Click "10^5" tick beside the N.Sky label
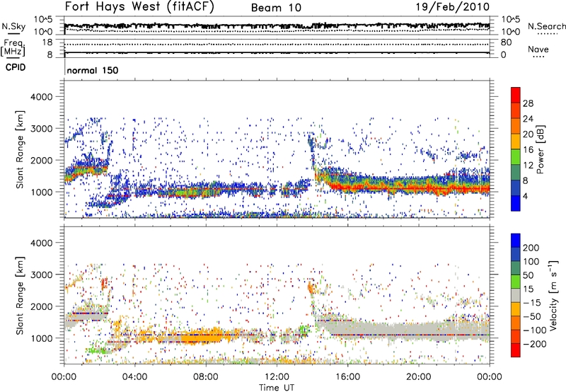Viewport: 566px width, 392px height. click(x=43, y=20)
